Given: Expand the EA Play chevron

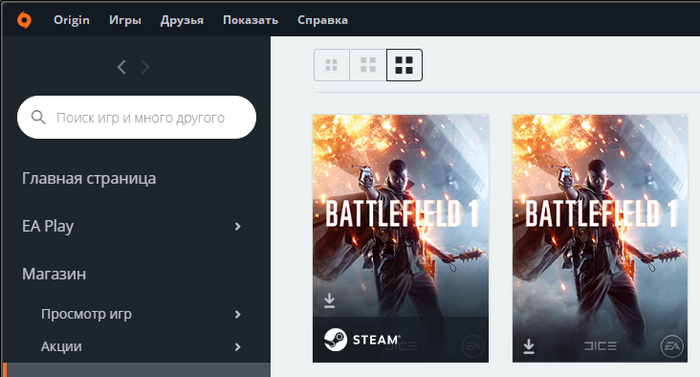Looking at the screenshot, I should [x=238, y=226].
